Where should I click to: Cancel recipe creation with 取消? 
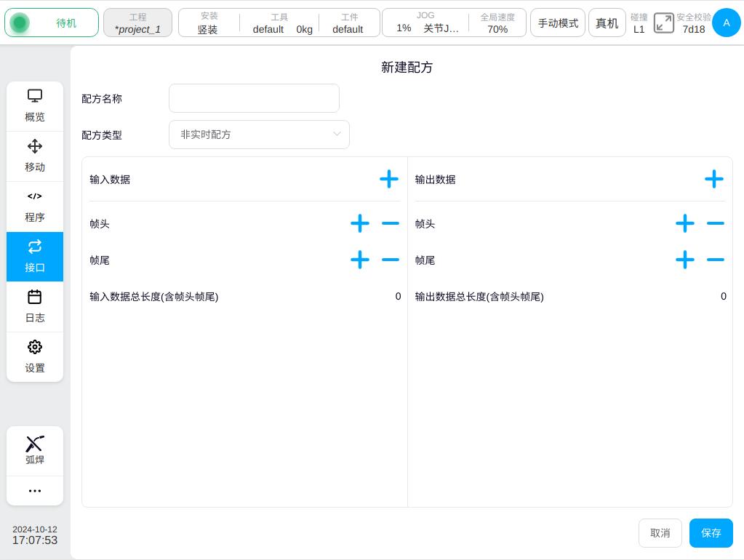coord(660,533)
